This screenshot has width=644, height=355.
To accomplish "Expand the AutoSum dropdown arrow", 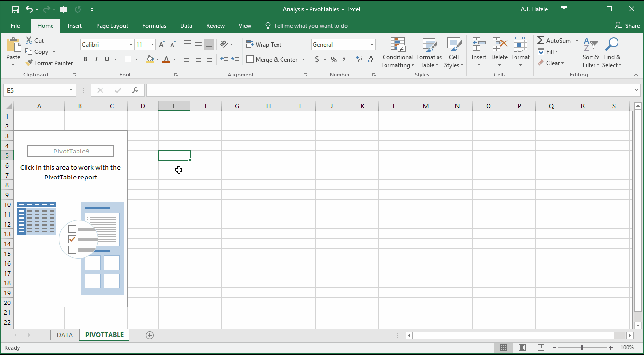I will click(577, 41).
